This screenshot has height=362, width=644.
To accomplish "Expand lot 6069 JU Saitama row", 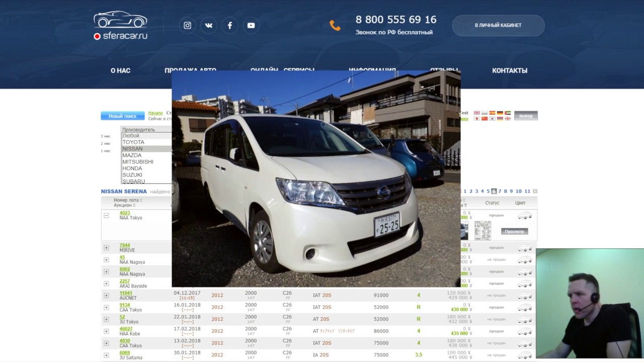I will (106, 355).
